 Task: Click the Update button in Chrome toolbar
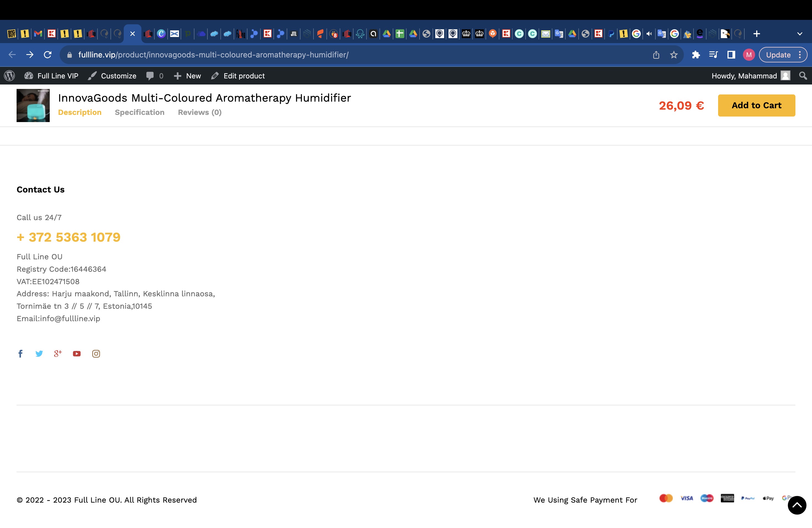click(x=778, y=55)
